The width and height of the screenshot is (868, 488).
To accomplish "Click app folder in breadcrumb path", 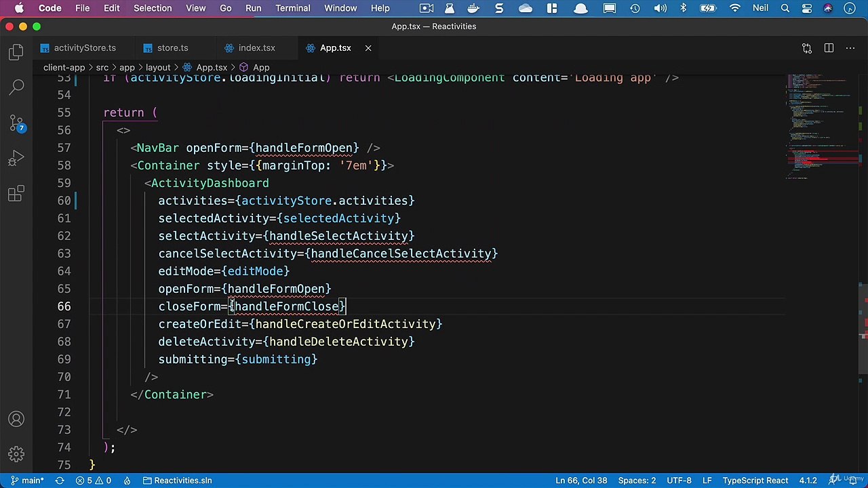I will [127, 68].
